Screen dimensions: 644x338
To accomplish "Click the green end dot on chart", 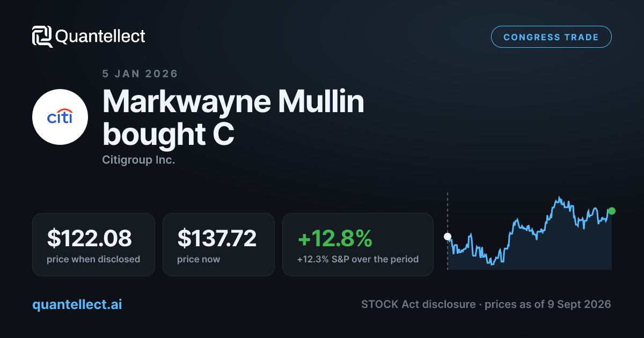I will (612, 211).
